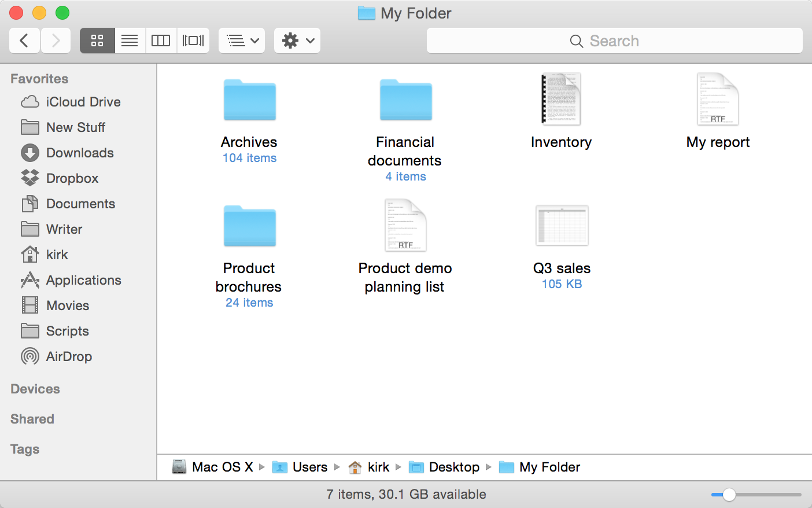Go back to previous folder
Viewport: 812px width, 508px height.
coord(24,41)
